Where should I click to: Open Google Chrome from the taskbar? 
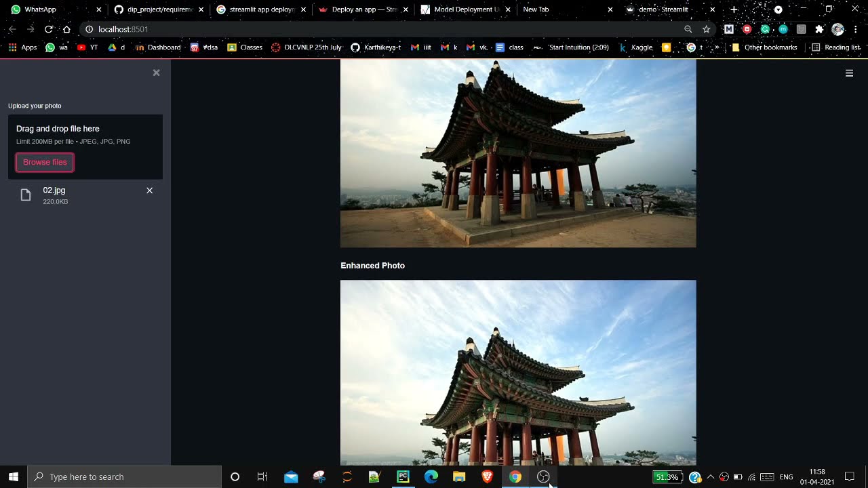tap(515, 476)
